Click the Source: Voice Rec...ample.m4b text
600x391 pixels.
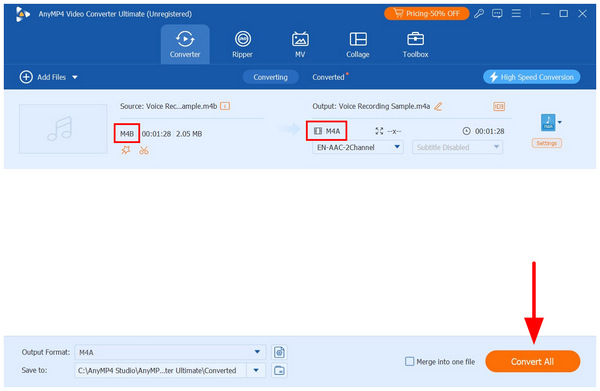pos(168,106)
